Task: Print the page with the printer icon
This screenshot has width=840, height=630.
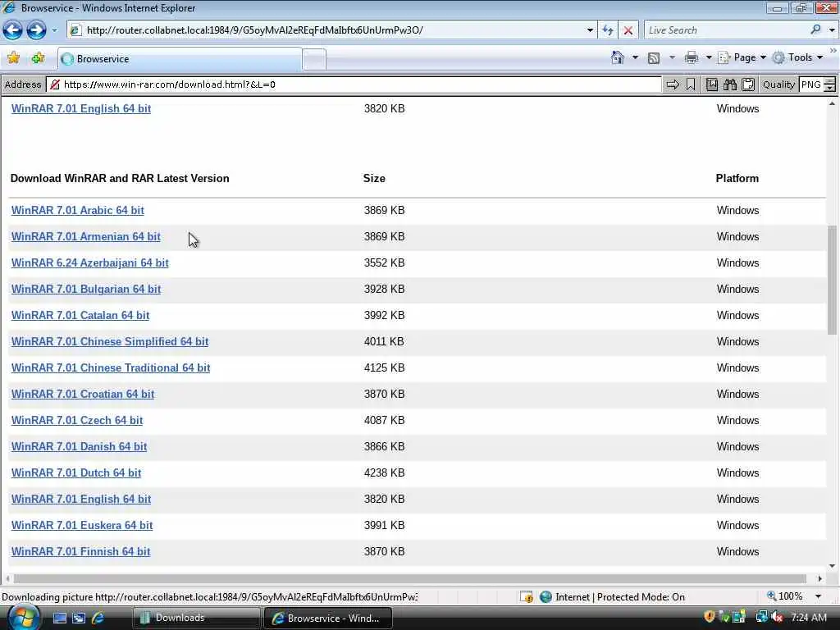Action: (692, 57)
